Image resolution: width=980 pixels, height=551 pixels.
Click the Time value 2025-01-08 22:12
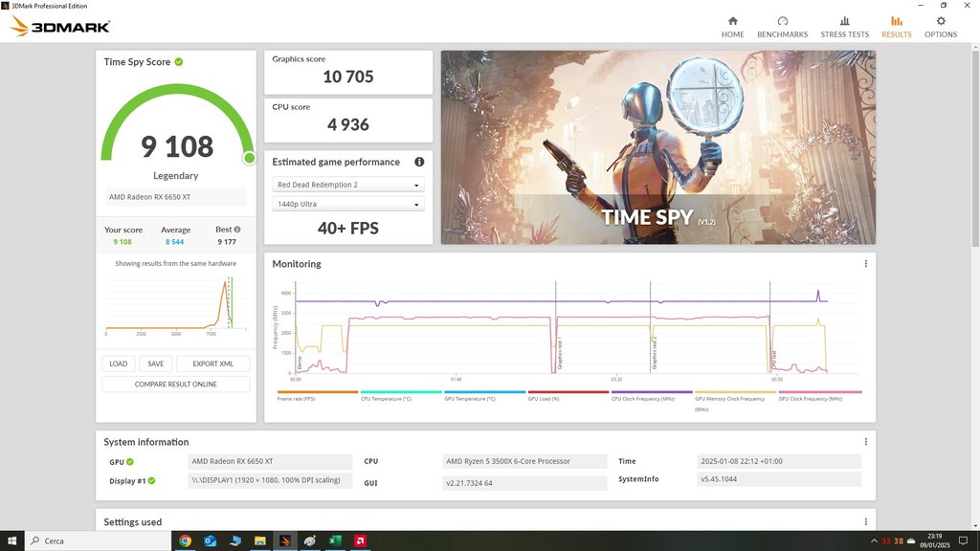pyautogui.click(x=779, y=462)
